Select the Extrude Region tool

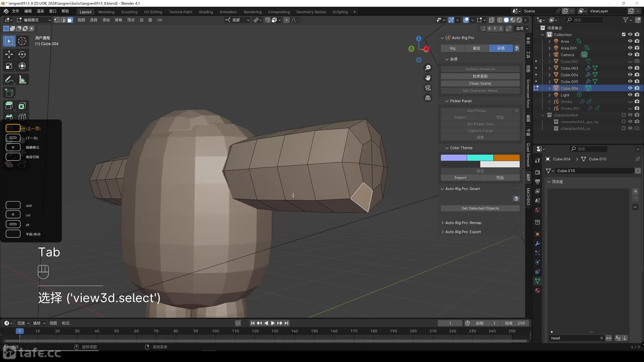[9, 106]
